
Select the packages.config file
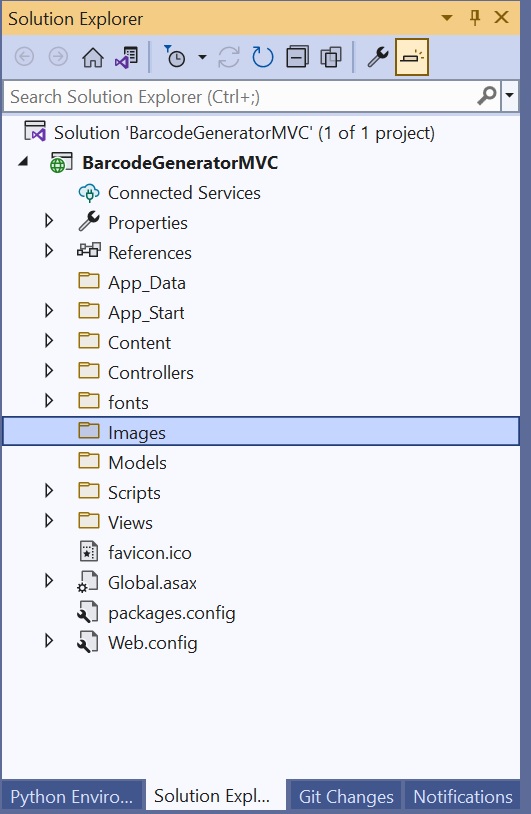[171, 613]
